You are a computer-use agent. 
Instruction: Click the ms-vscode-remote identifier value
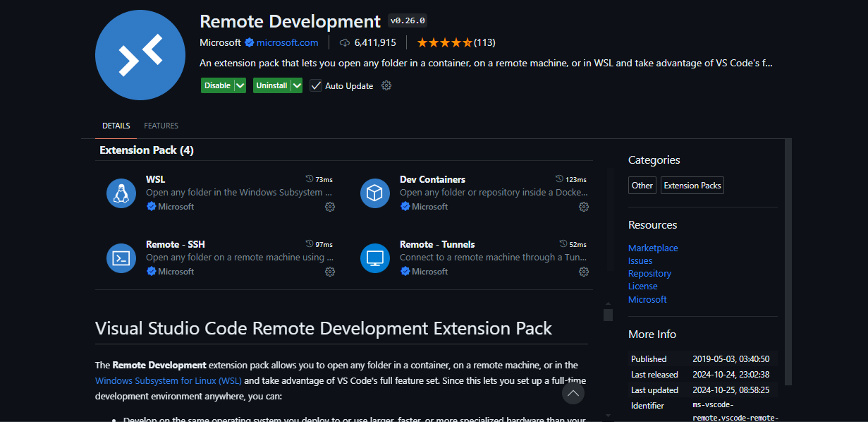[734, 411]
